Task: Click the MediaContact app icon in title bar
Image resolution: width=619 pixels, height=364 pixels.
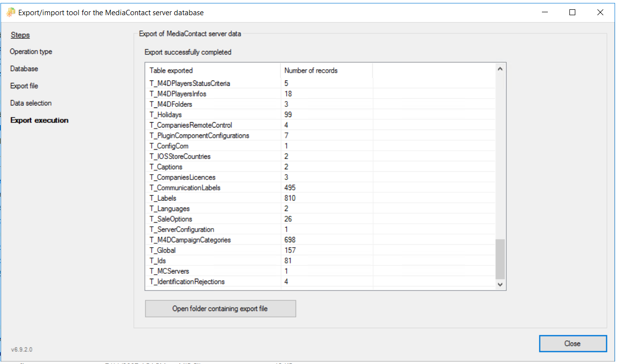Action: tap(10, 13)
